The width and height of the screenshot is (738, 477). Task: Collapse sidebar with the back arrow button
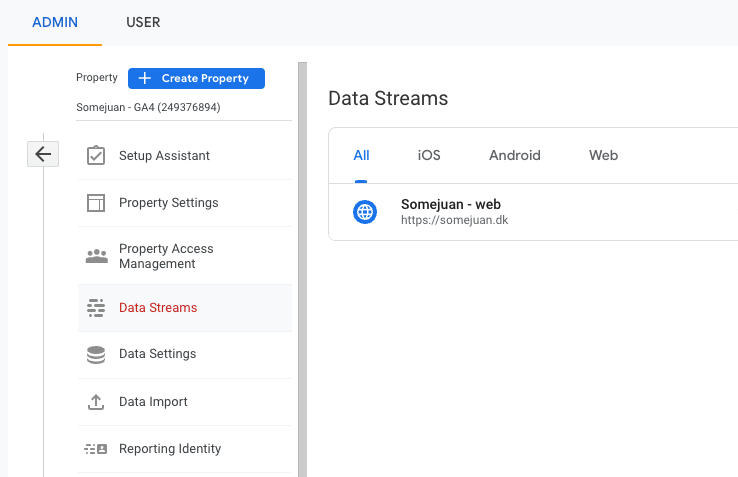[x=42, y=154]
